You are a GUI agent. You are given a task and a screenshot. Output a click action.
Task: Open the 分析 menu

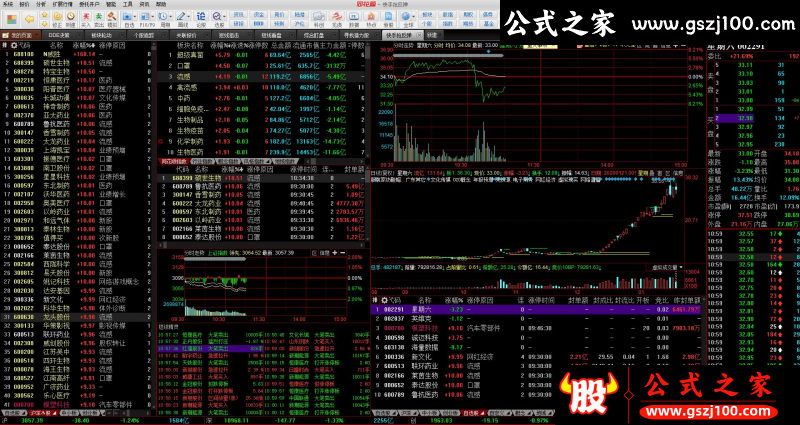41,4
